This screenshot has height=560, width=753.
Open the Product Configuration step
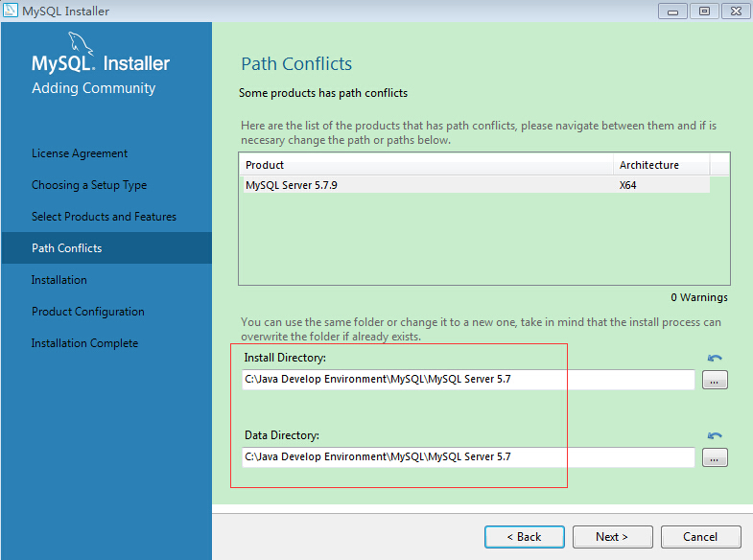click(87, 312)
